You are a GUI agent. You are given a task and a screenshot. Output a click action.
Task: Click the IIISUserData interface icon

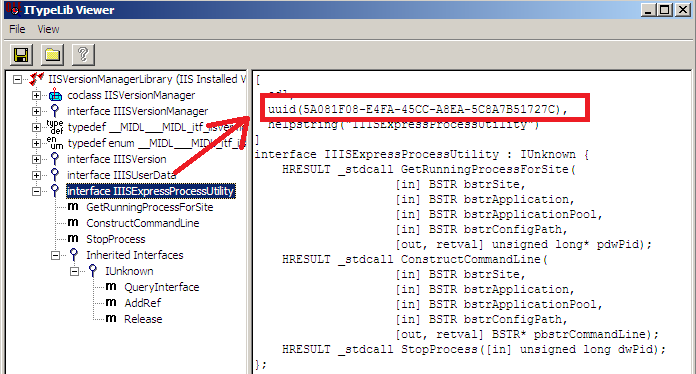coord(55,174)
